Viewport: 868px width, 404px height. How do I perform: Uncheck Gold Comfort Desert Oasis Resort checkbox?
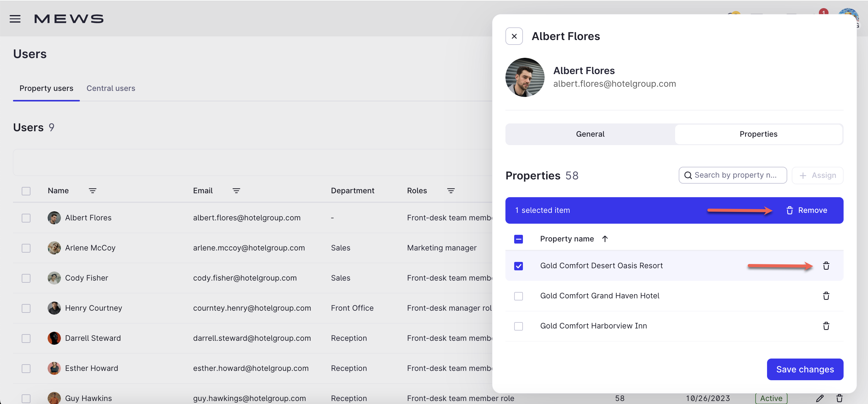(x=518, y=266)
